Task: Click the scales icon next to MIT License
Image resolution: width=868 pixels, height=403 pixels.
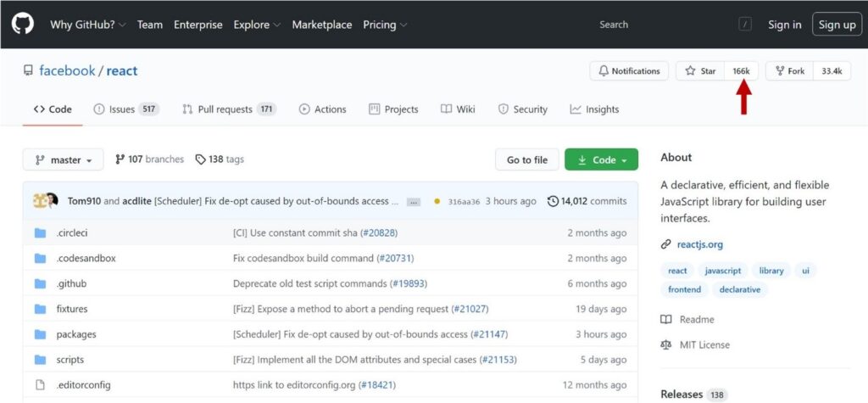Action: pyautogui.click(x=666, y=344)
